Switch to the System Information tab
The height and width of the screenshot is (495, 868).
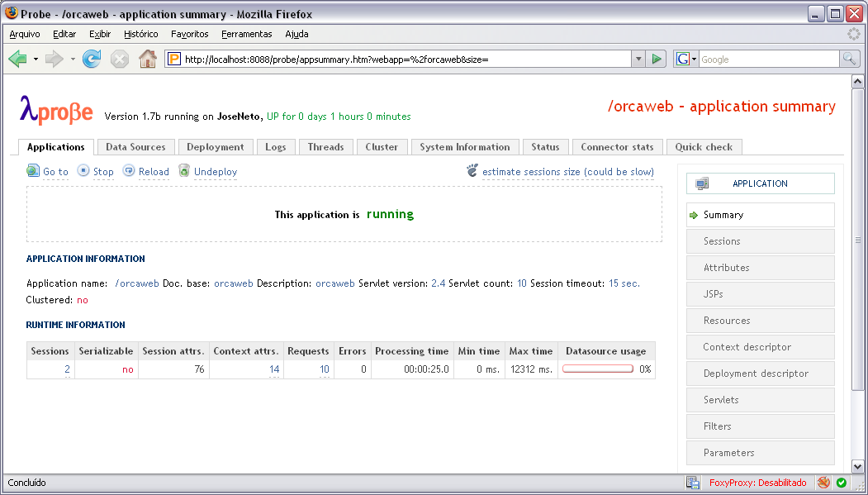pyautogui.click(x=464, y=147)
